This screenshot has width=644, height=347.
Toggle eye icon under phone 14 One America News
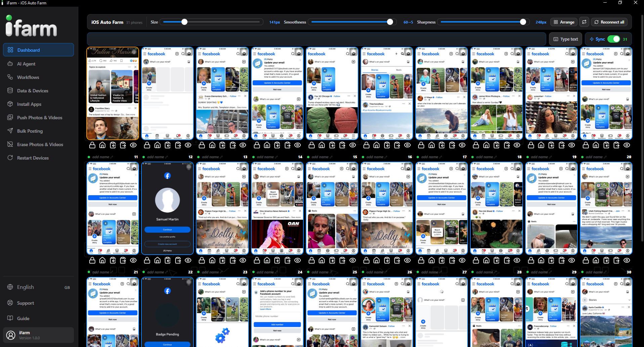click(x=298, y=260)
